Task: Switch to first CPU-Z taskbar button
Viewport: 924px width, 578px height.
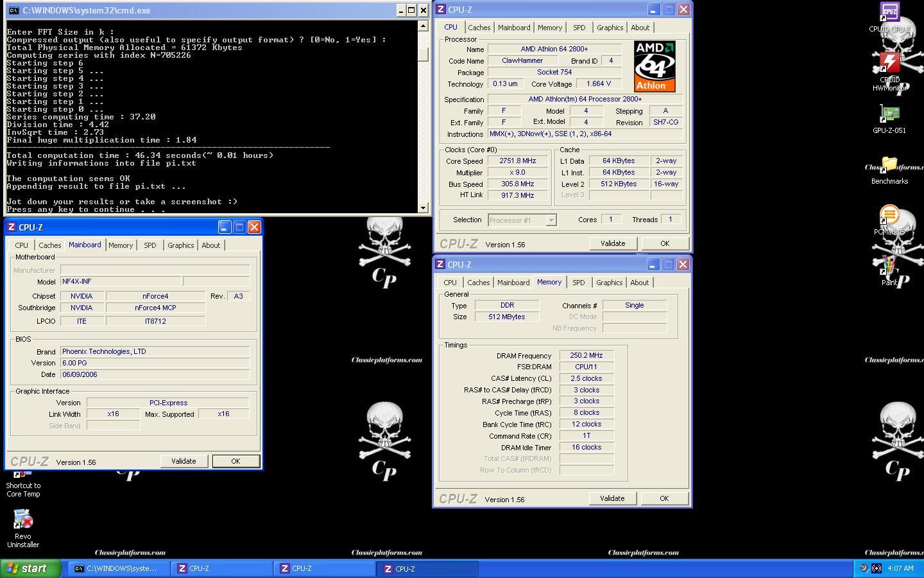Action: coord(222,568)
